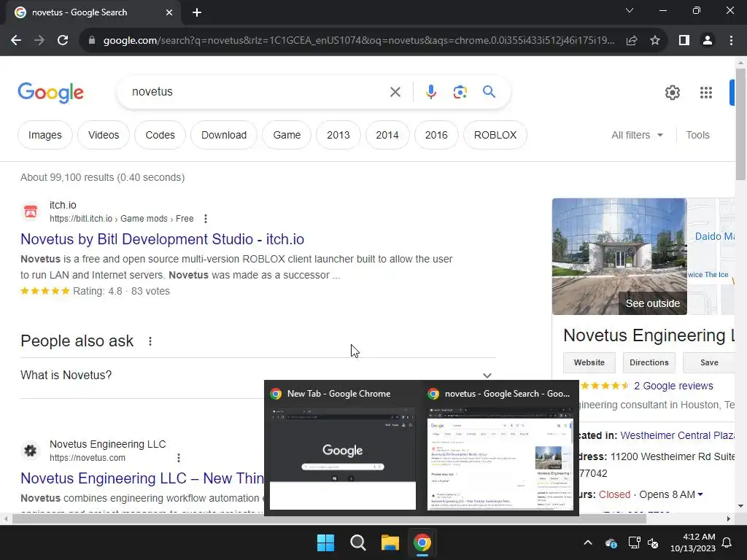Image resolution: width=747 pixels, height=560 pixels.
Task: Select the 2013 filter chip
Action: pos(338,135)
